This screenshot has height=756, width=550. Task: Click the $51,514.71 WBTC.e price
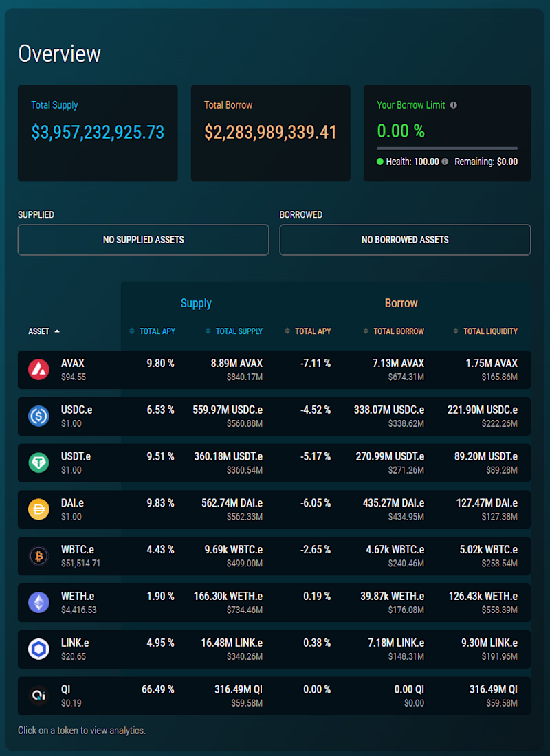point(80,563)
